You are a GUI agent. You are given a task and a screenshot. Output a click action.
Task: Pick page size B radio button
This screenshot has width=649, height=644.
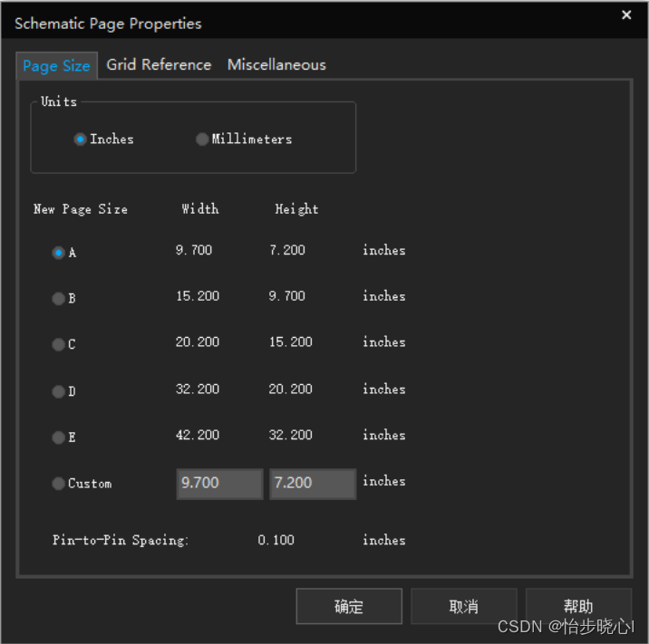(59, 298)
